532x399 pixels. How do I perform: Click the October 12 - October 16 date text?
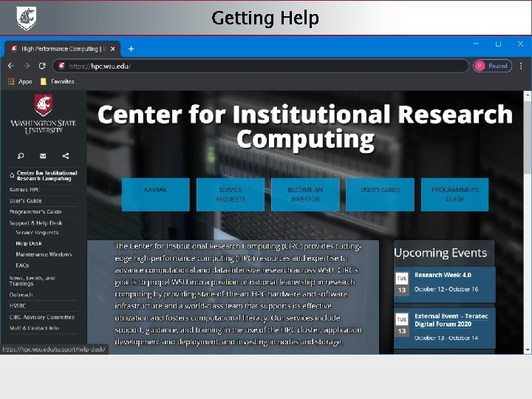point(446,289)
